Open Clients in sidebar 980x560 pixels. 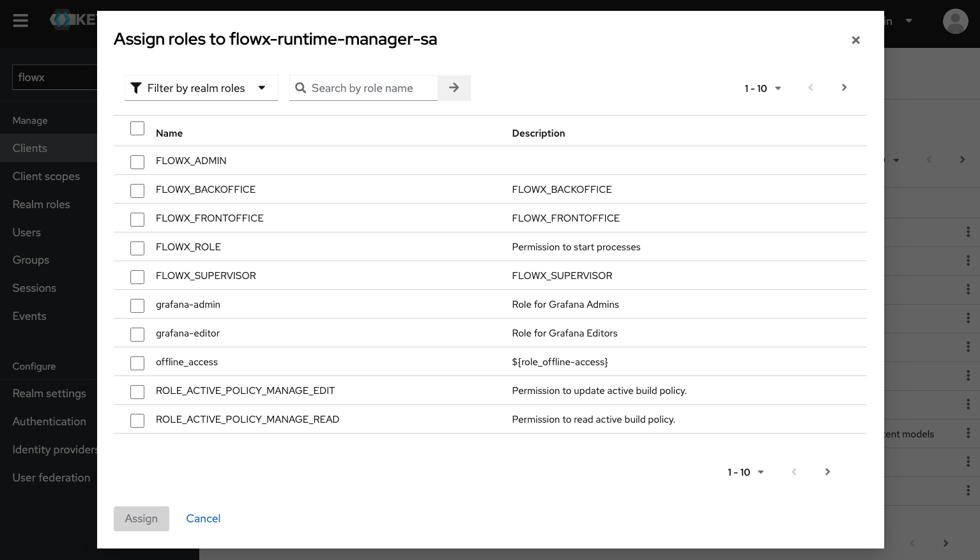coord(49,148)
